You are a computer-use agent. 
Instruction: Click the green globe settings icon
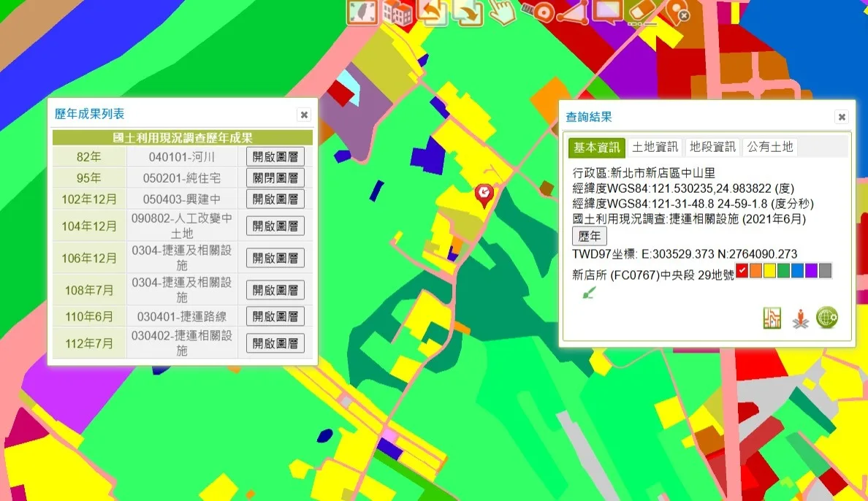pyautogui.click(x=827, y=318)
